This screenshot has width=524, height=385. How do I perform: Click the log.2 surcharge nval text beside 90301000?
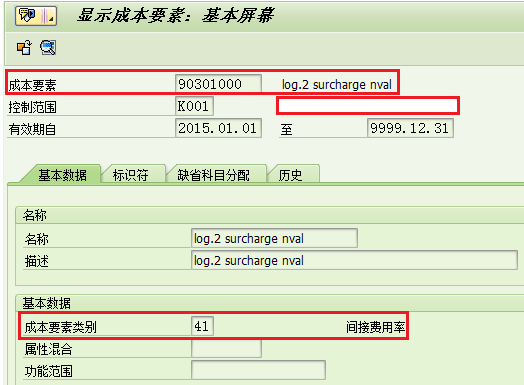click(x=337, y=84)
